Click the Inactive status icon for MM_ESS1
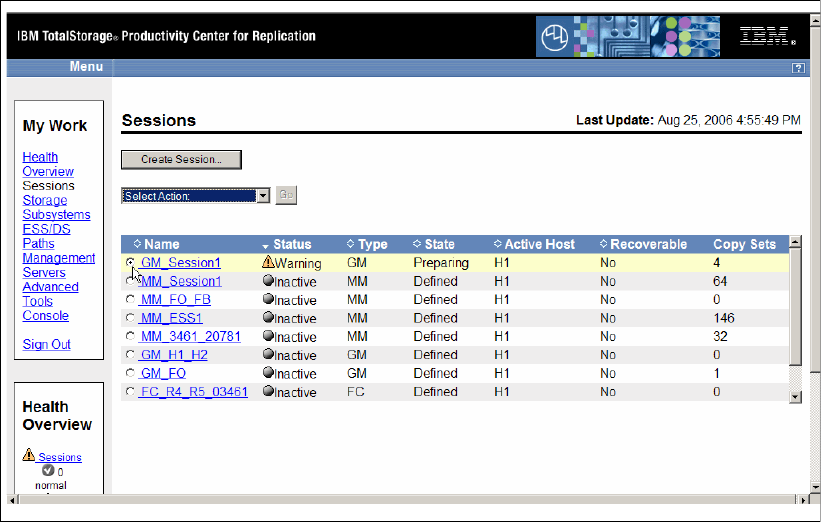 268,317
